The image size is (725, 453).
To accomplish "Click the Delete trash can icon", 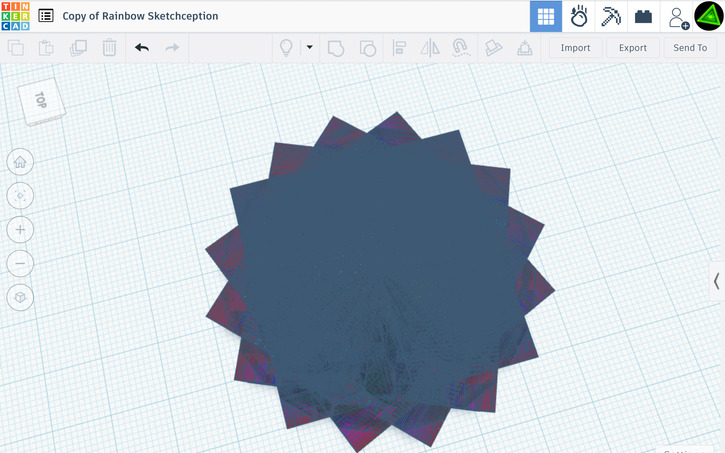I will (109, 48).
